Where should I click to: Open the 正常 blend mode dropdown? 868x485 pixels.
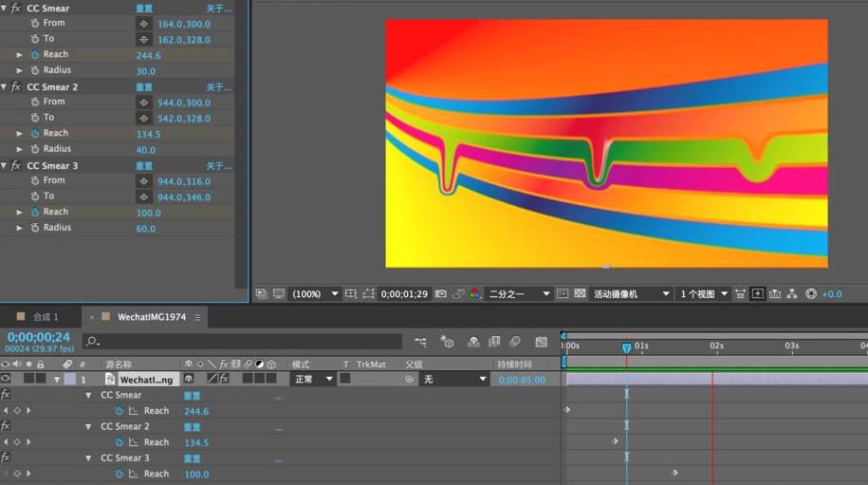pyautogui.click(x=313, y=380)
